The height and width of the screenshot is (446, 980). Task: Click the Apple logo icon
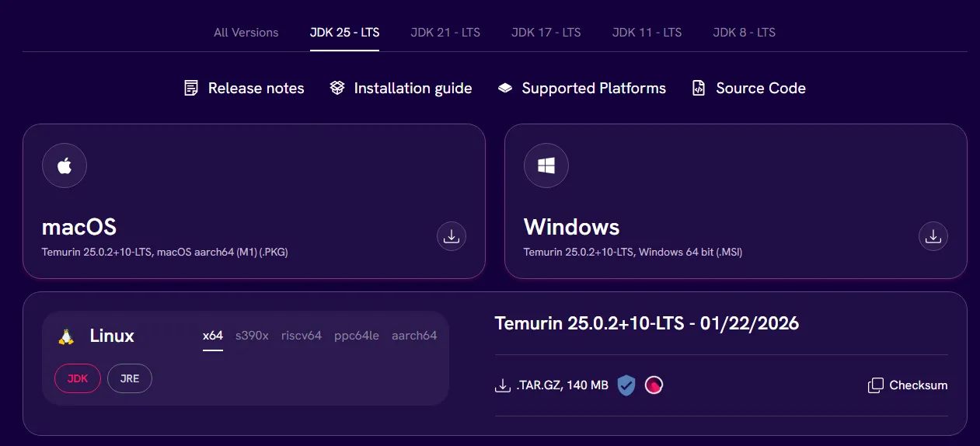point(65,166)
